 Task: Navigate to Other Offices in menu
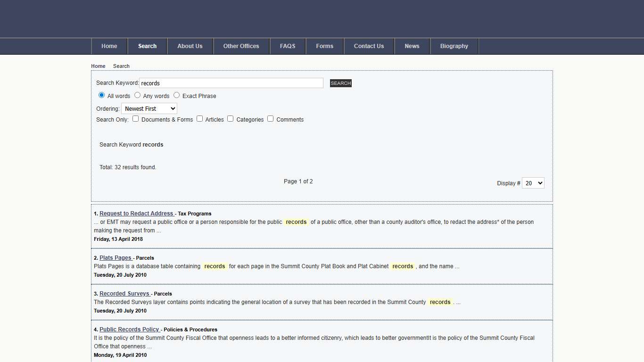tap(241, 46)
